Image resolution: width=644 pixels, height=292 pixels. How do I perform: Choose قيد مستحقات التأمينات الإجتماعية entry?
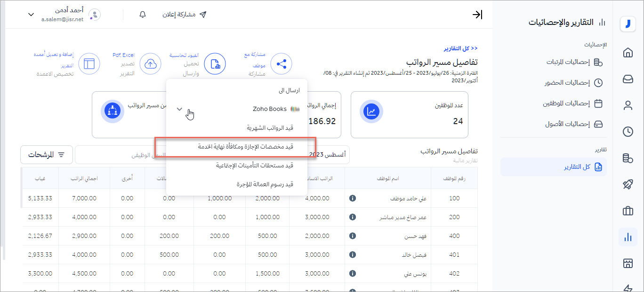(x=254, y=166)
